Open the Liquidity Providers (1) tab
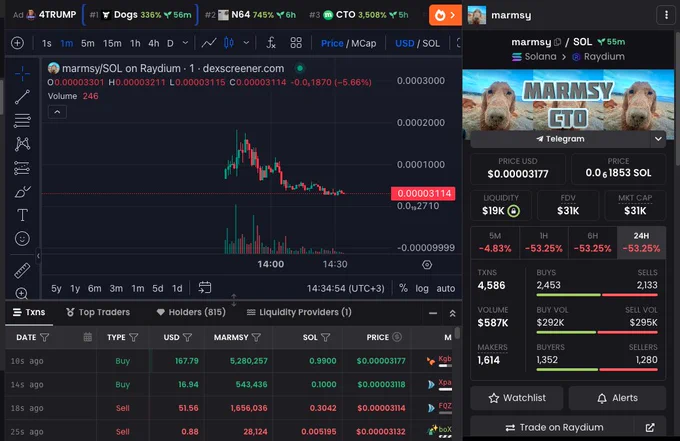 pos(299,312)
